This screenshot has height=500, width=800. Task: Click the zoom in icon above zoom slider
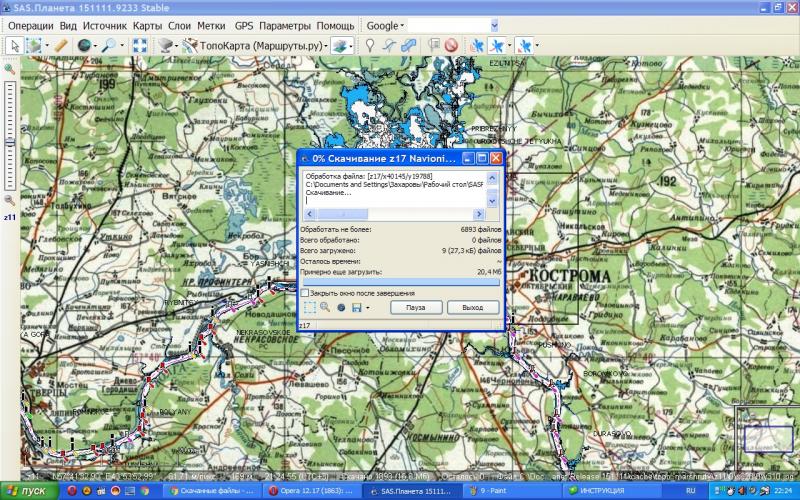(9, 68)
